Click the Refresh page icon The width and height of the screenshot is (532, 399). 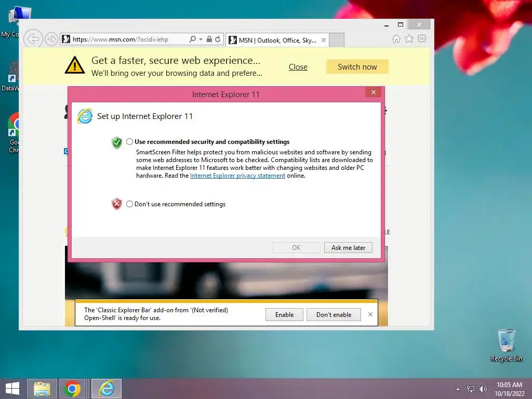[218, 39]
